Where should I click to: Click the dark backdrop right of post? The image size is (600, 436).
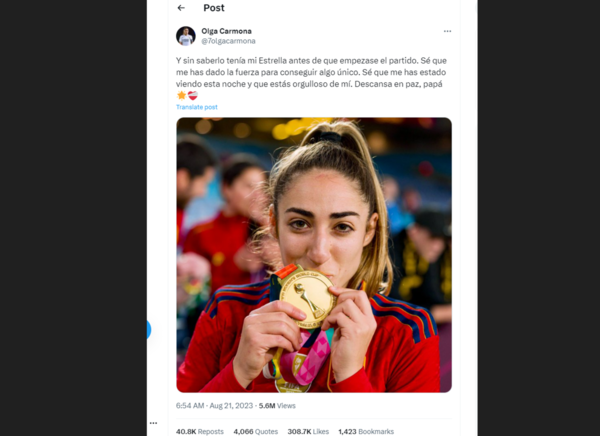click(539, 218)
